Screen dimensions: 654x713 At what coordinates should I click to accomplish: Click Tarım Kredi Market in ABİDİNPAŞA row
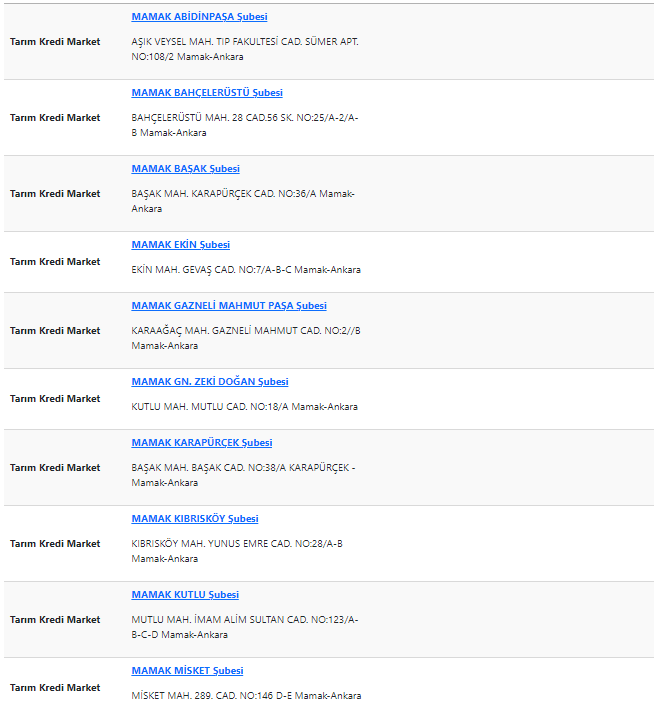tap(55, 42)
